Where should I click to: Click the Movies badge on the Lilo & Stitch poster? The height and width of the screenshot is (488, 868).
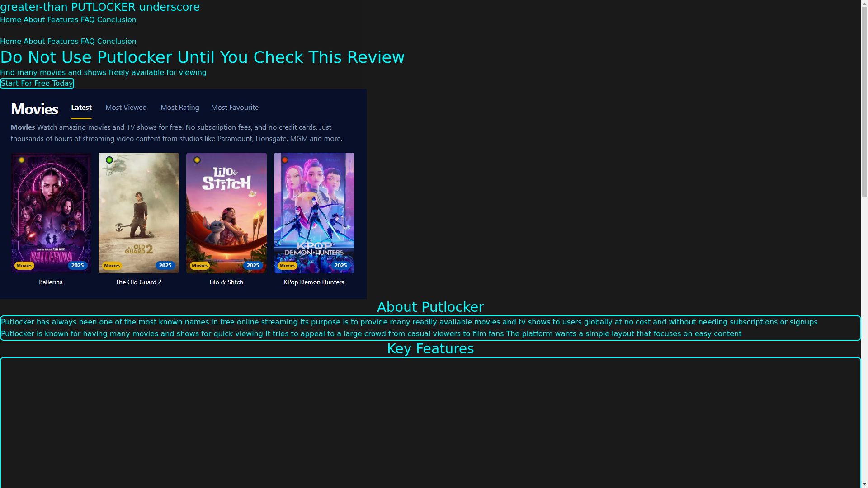click(x=200, y=266)
